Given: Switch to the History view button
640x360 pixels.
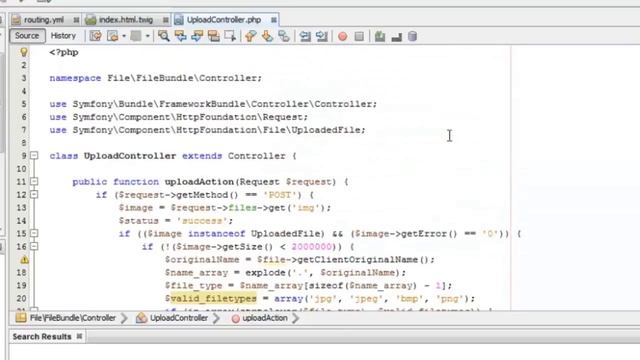Looking at the screenshot, I should 63,36.
